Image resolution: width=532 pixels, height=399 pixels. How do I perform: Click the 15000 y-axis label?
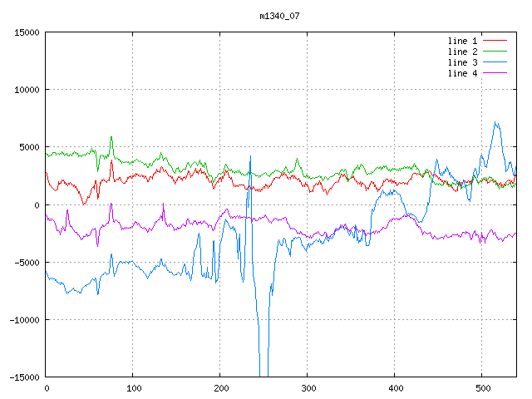[27, 32]
